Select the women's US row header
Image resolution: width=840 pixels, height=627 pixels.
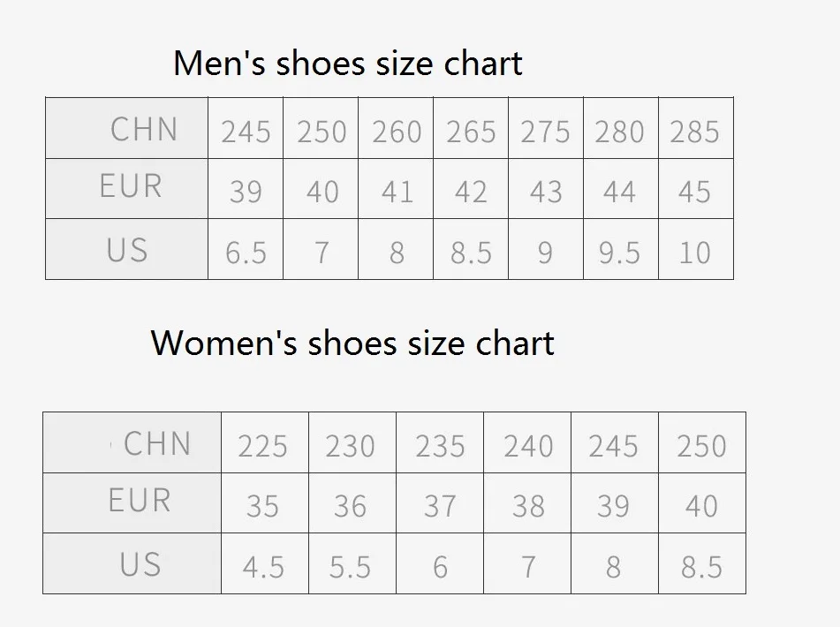click(x=132, y=563)
